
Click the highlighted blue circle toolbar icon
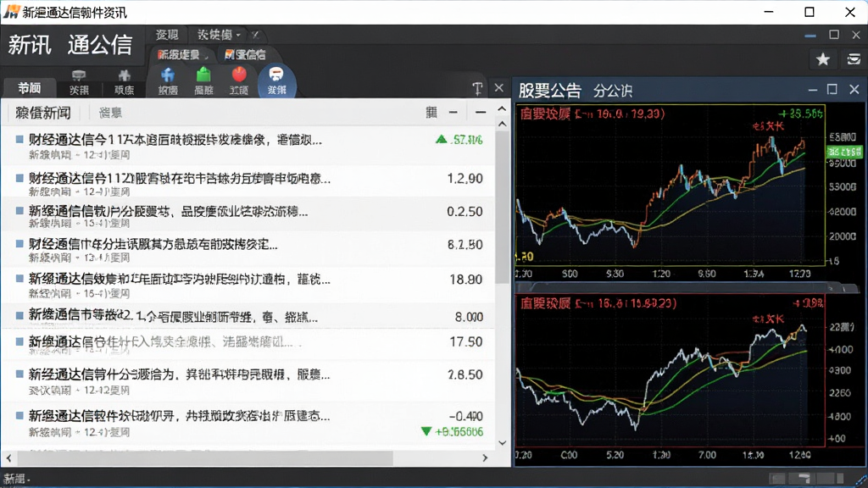276,80
